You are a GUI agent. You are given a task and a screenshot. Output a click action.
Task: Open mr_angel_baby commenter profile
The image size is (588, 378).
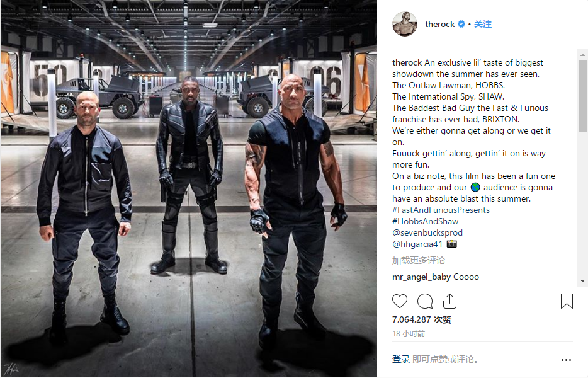[x=422, y=277]
